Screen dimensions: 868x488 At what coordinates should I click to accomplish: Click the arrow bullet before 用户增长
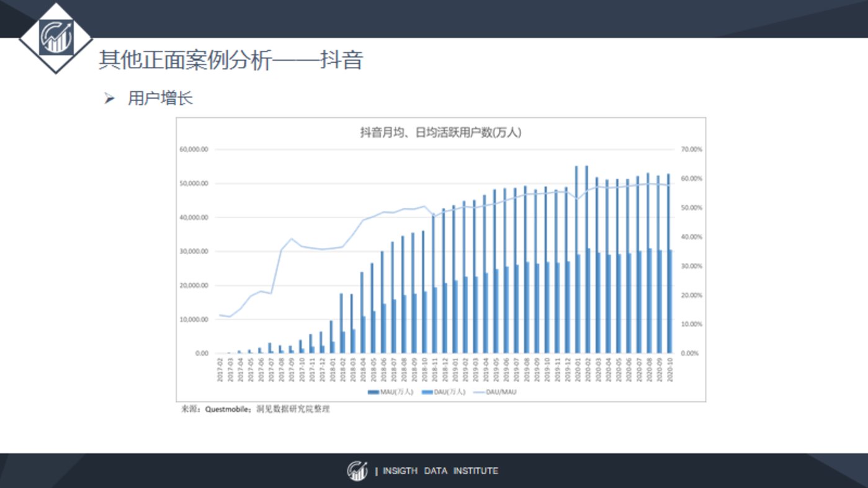[x=110, y=98]
